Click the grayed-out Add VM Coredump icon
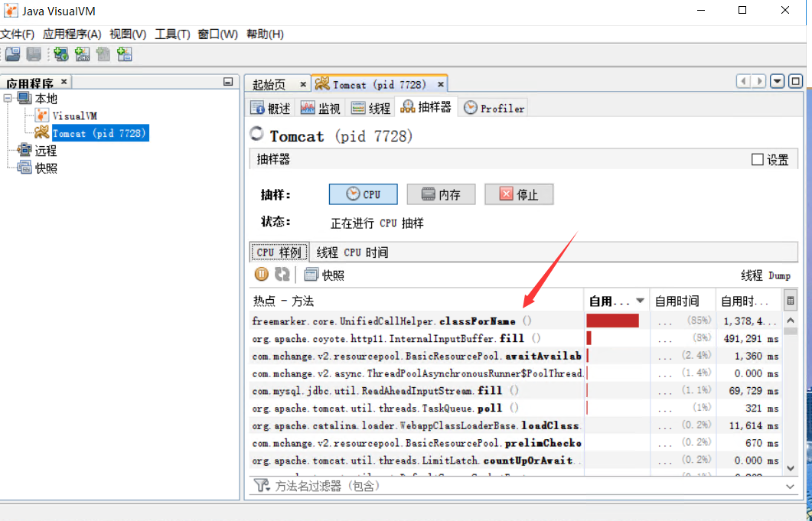The height and width of the screenshot is (521, 812). 103,54
